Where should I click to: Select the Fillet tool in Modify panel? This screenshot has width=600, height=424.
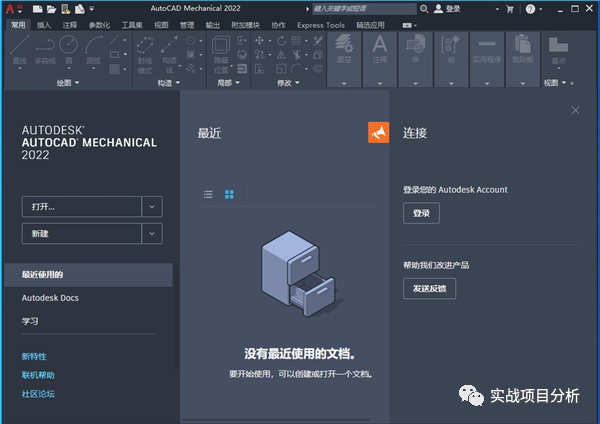[296, 69]
